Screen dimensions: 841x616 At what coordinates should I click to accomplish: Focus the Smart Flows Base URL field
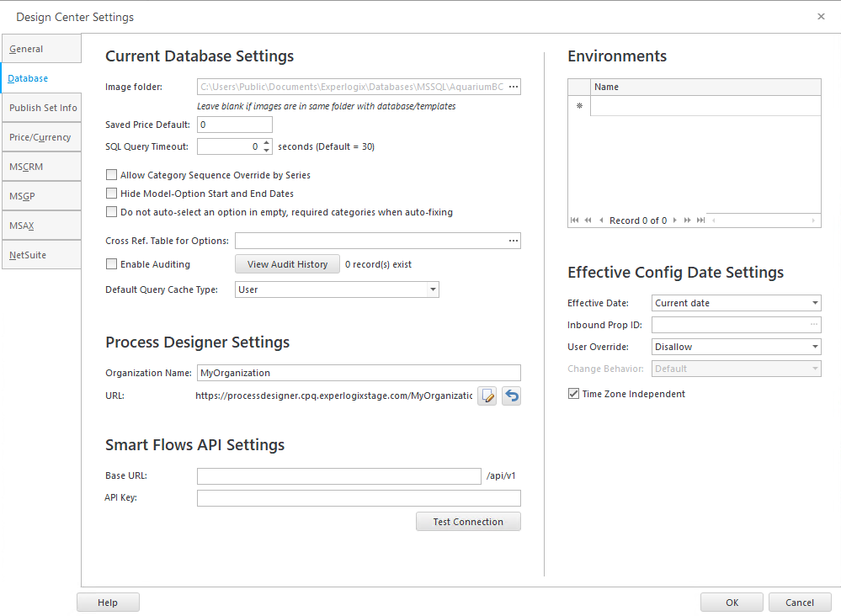pos(339,476)
